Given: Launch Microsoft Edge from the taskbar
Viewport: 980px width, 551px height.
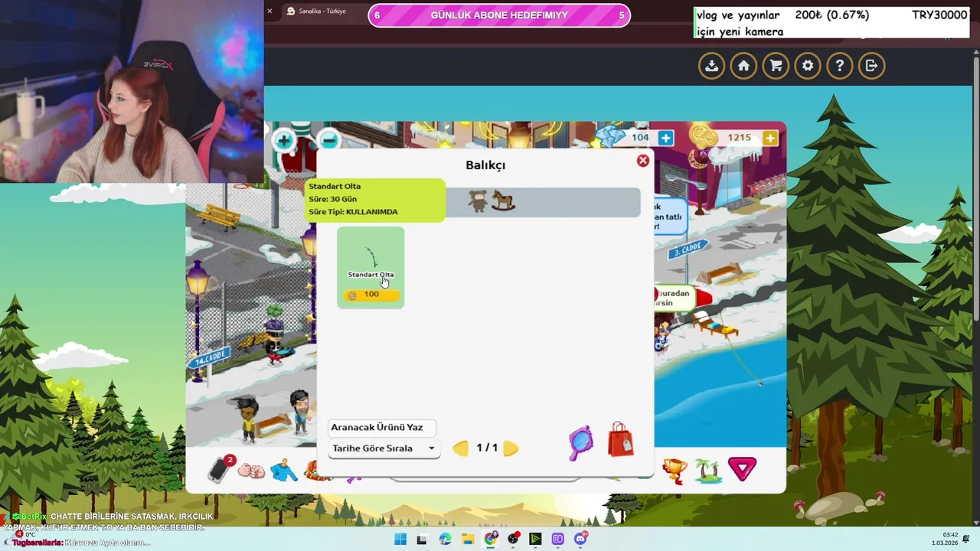Looking at the screenshot, I should 446,540.
